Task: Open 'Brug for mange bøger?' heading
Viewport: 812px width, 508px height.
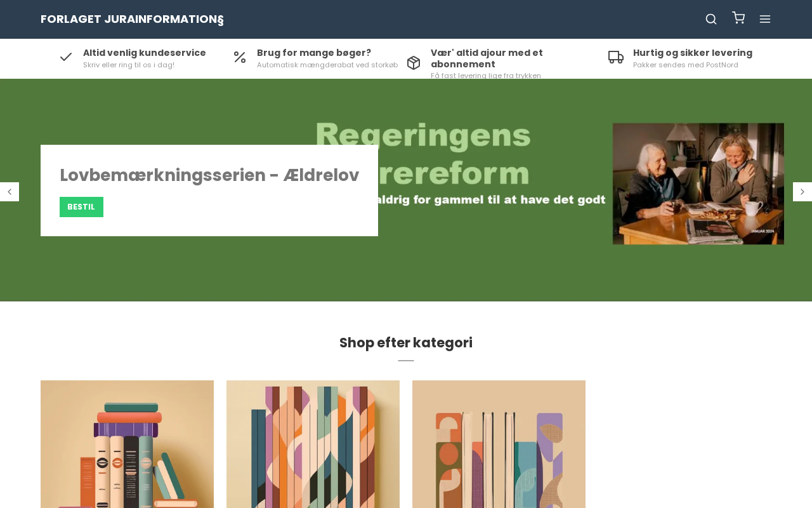Action: click(x=314, y=53)
